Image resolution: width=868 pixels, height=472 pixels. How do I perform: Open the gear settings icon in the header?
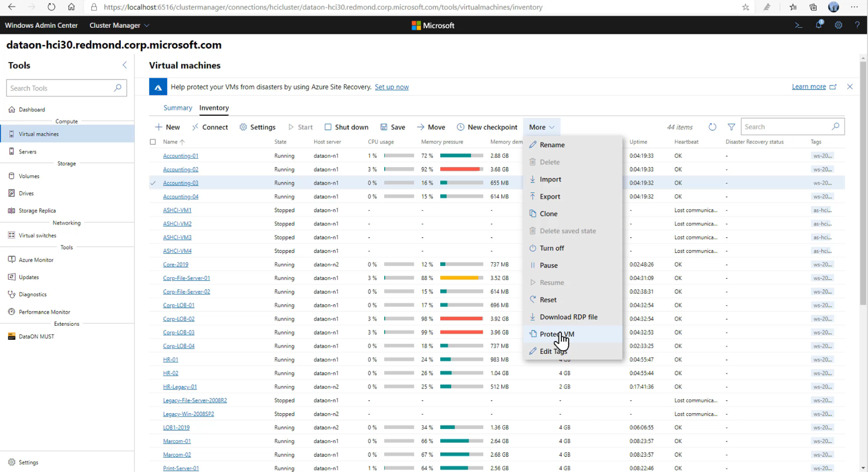(x=838, y=25)
